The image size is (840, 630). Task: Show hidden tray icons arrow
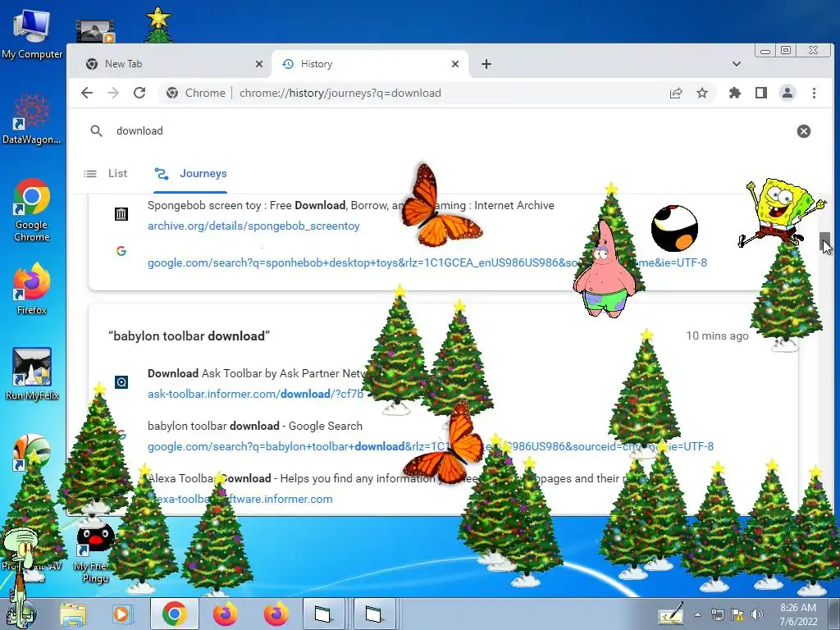click(697, 614)
